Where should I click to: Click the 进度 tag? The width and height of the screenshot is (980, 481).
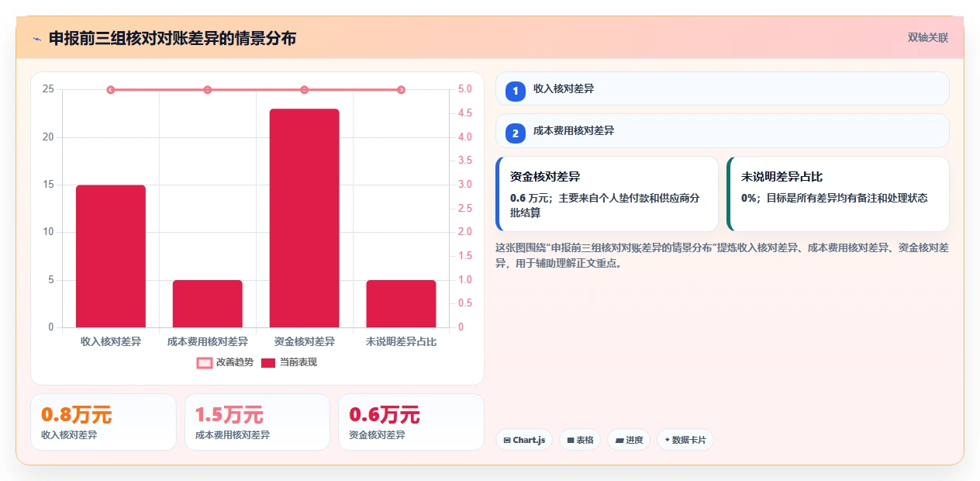point(629,440)
